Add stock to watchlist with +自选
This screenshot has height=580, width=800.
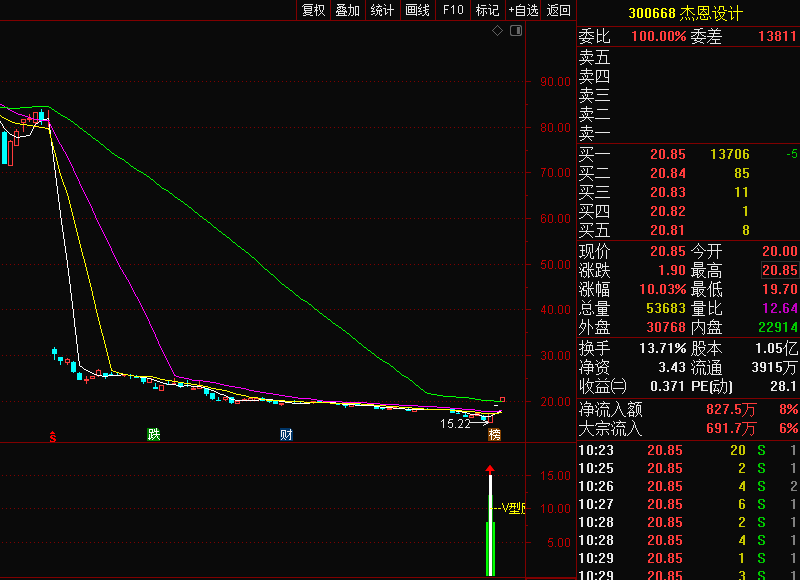pyautogui.click(x=523, y=10)
